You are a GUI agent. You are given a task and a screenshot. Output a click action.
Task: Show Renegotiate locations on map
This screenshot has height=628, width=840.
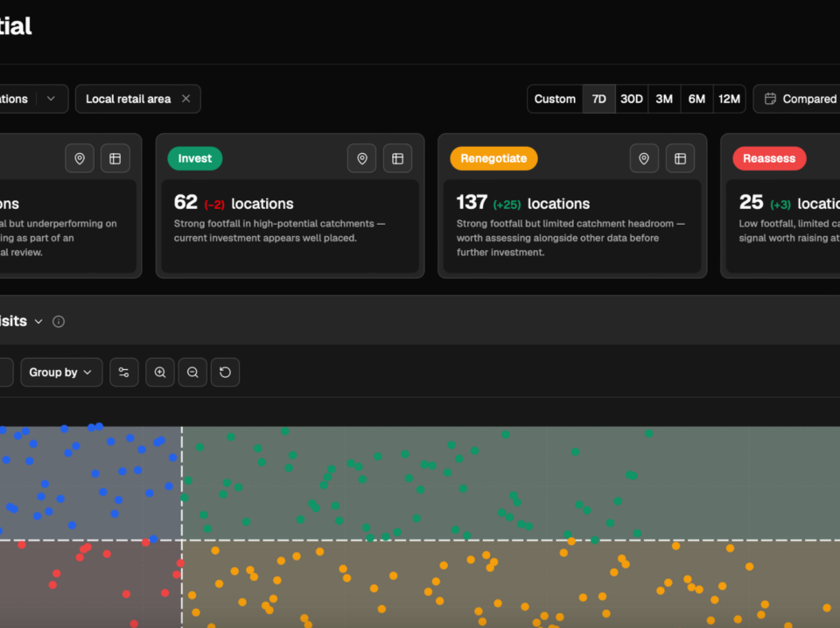644,158
